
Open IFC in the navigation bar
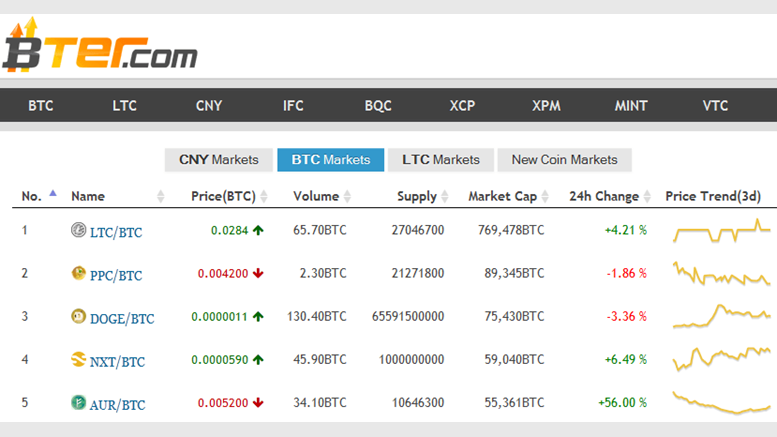[293, 106]
